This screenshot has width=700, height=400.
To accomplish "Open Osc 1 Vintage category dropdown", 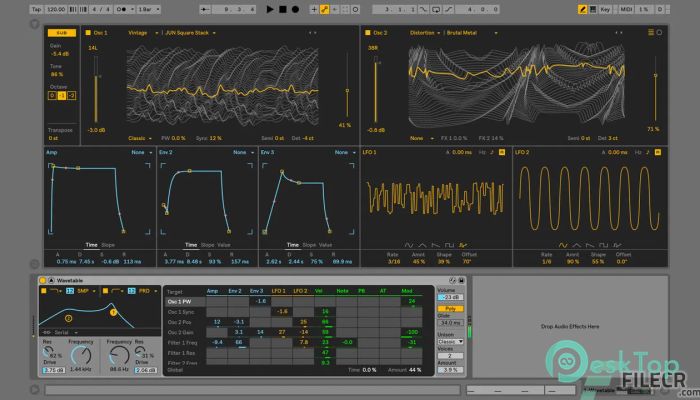I will pyautogui.click(x=143, y=33).
